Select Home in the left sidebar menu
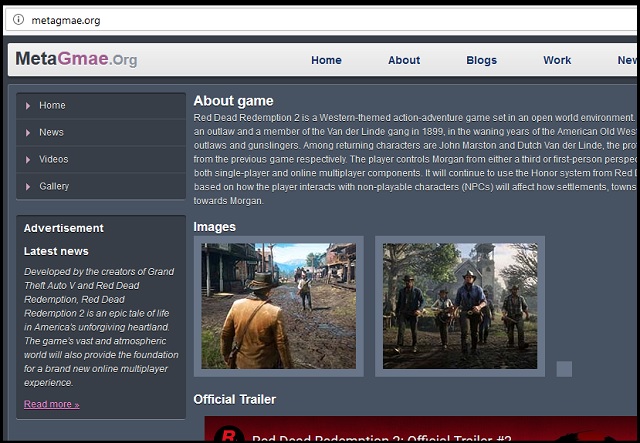Viewport: 640px width, 443px height. pyautogui.click(x=101, y=106)
